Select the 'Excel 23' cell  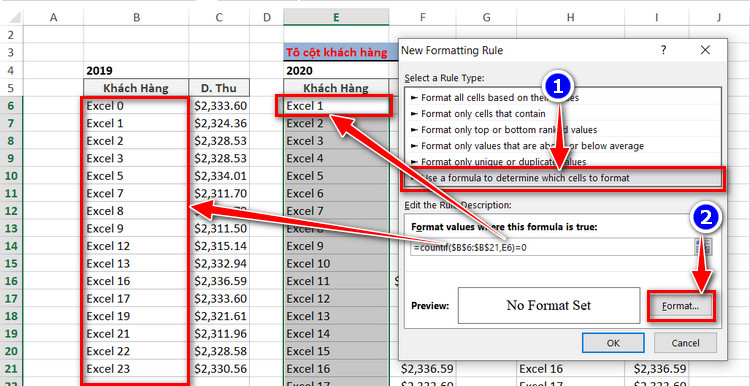point(136,369)
